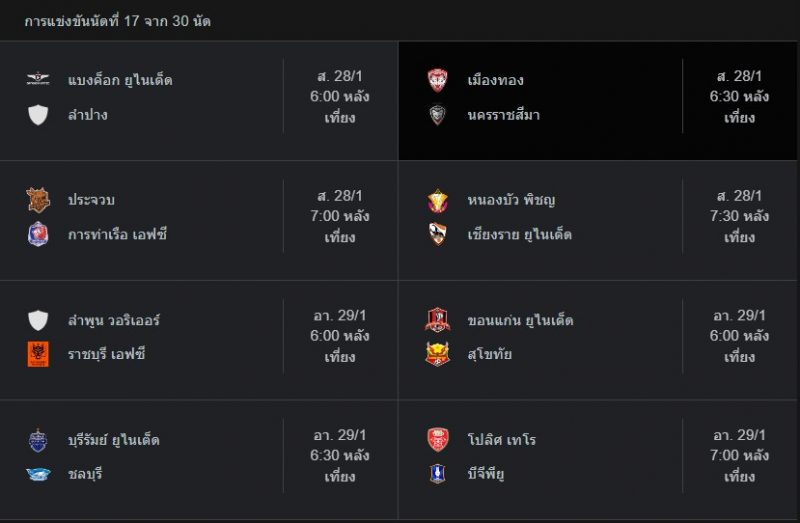This screenshot has width=800, height=523.
Task: Open the อา. 29/1 7:00 โปลิศ เทโร match time
Action: point(739,456)
